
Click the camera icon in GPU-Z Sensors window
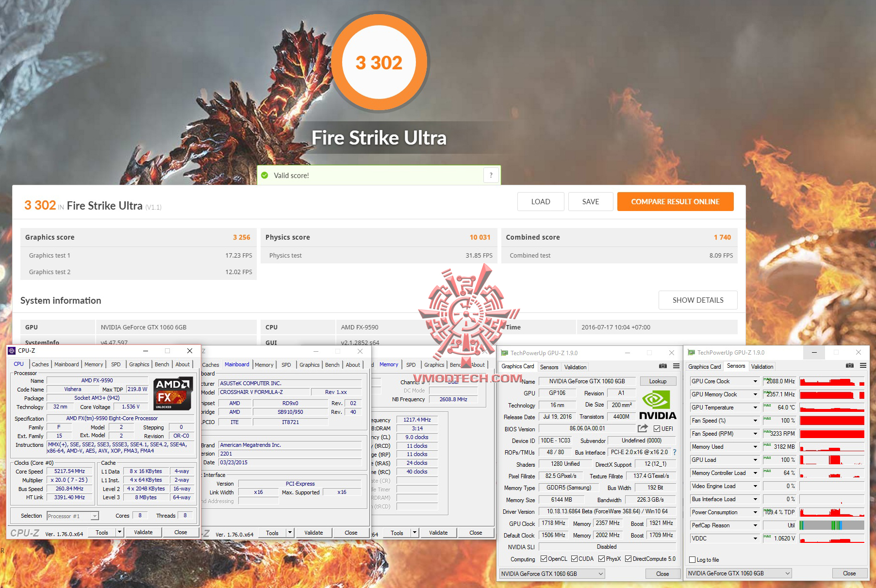(x=849, y=366)
